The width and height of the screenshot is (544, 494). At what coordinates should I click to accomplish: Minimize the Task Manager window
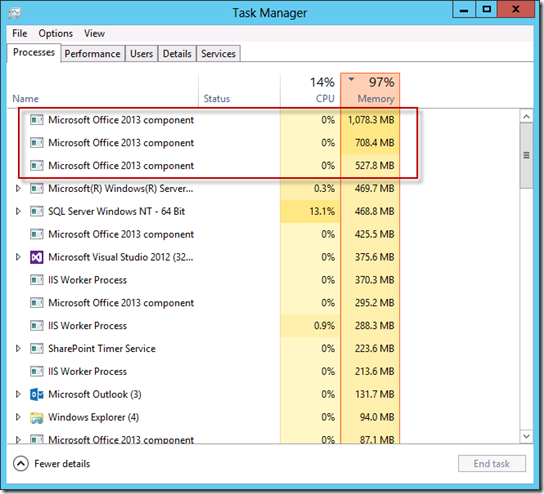464,10
